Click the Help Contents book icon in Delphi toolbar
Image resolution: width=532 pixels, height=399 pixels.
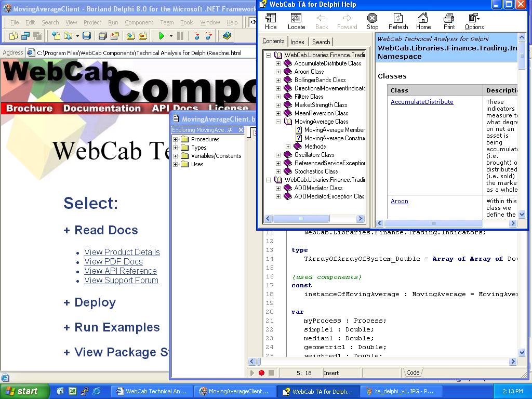227,36
